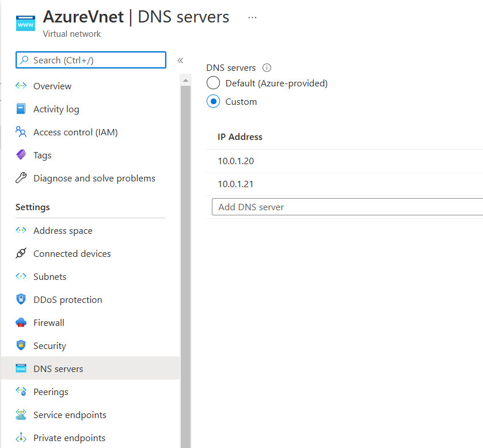Click the magnifier icon in the search box
This screenshot has height=448, width=483.
pos(24,60)
